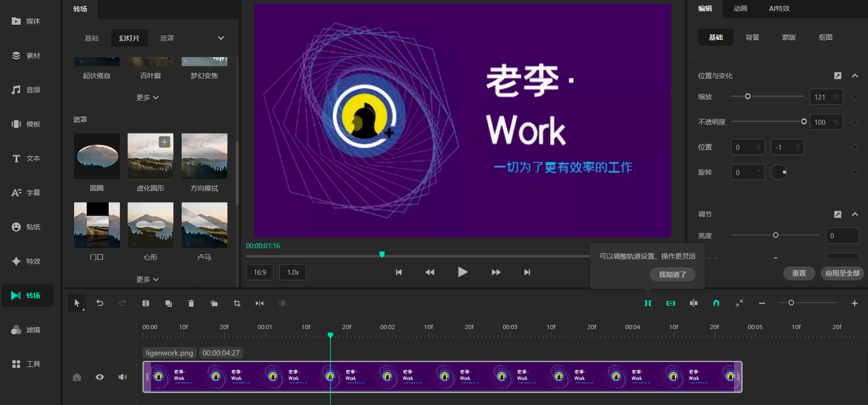868x405 pixels.
Task: Click the mirror flip icon in toolbar
Action: click(260, 303)
